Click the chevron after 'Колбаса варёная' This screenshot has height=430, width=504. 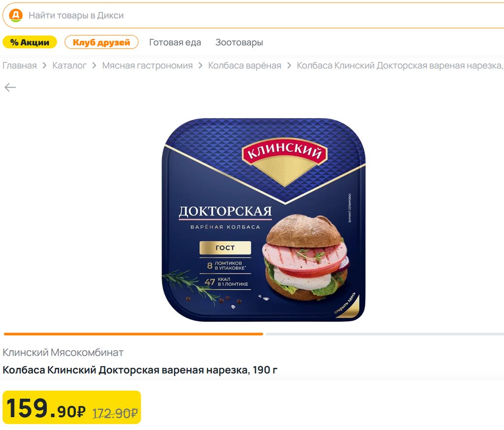[289, 65]
